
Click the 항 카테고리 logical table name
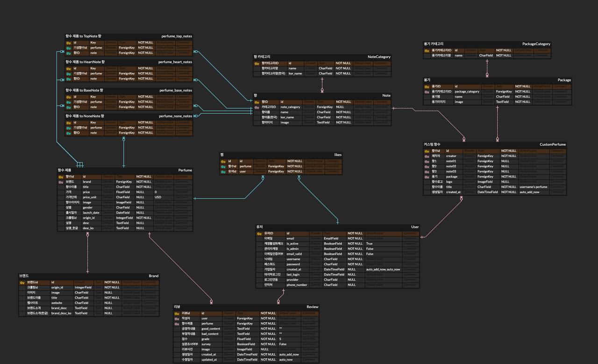coord(262,57)
